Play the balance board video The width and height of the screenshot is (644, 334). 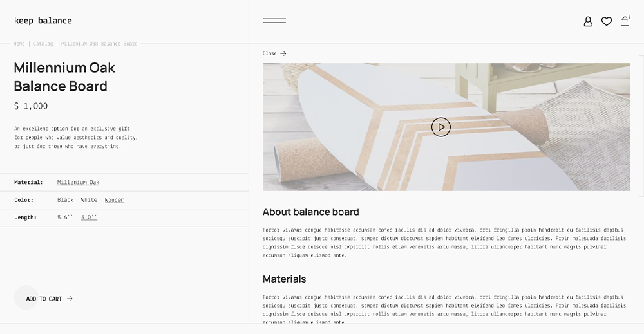(440, 127)
